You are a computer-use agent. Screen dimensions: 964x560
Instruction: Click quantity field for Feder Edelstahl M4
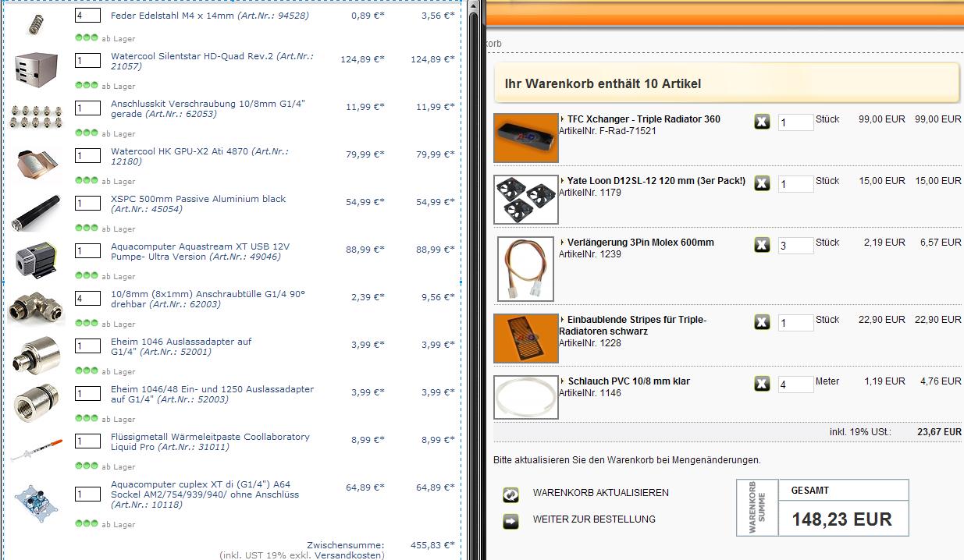coord(88,16)
